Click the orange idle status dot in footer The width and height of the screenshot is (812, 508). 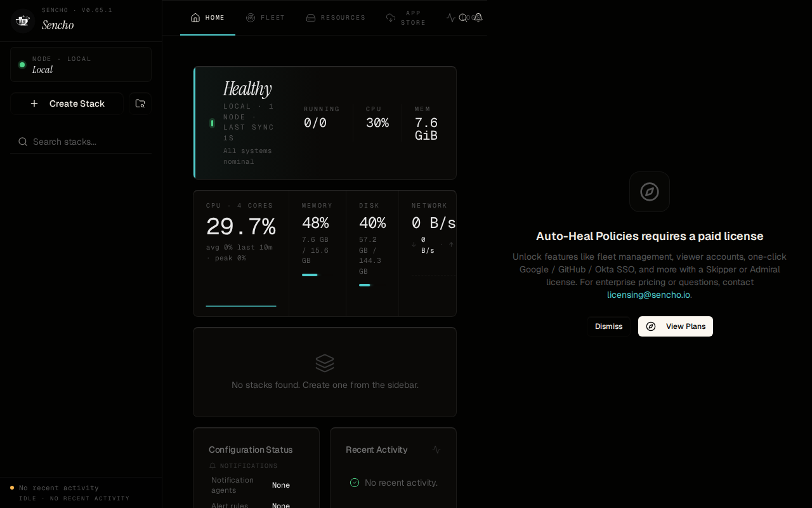pos(12,488)
